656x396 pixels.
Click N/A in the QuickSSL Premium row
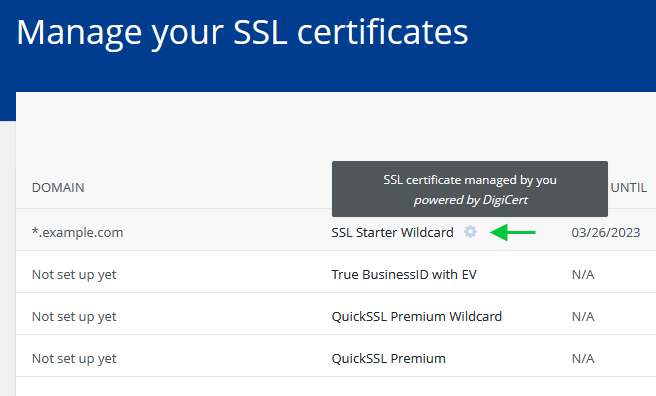[x=583, y=359]
